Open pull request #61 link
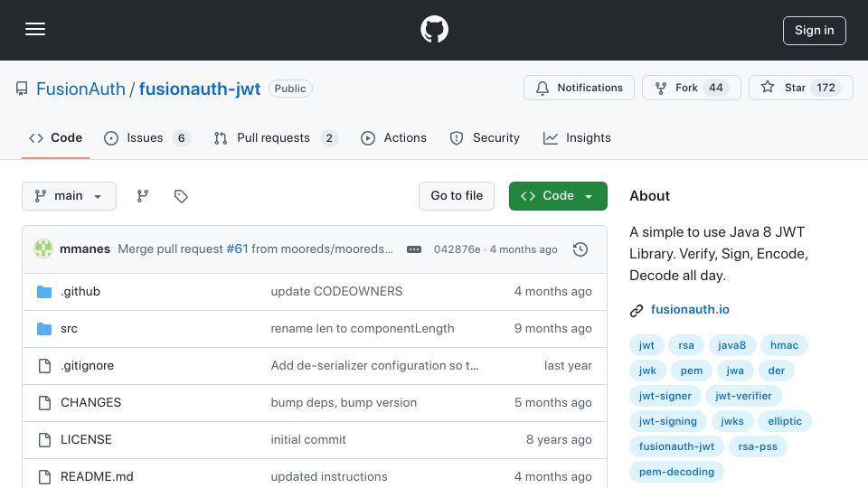Viewport: 868px width, 488px height. coord(237,249)
